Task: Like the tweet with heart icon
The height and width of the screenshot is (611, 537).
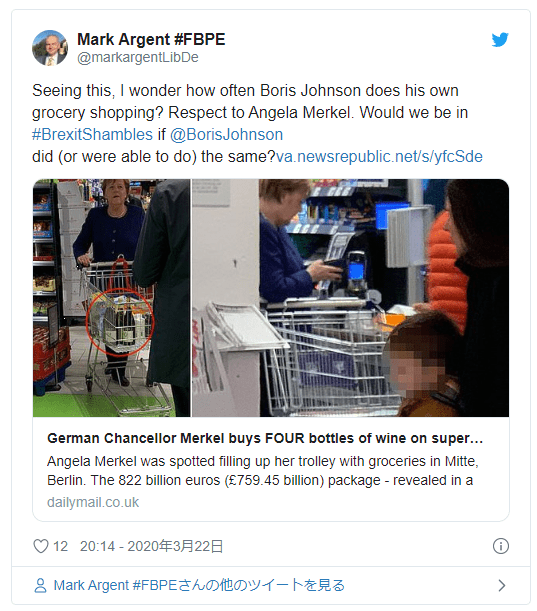Action: pyautogui.click(x=41, y=546)
